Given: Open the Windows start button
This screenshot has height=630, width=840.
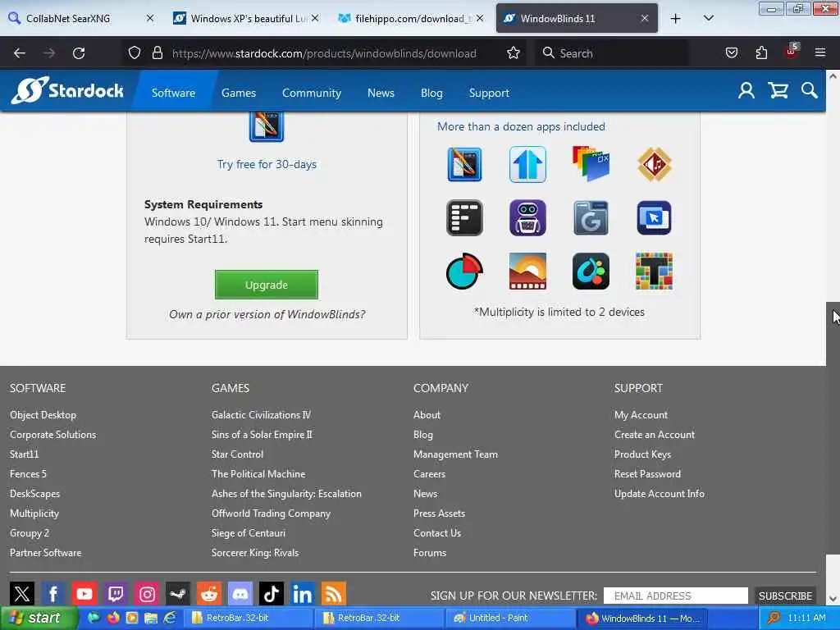Looking at the screenshot, I should click(39, 618).
